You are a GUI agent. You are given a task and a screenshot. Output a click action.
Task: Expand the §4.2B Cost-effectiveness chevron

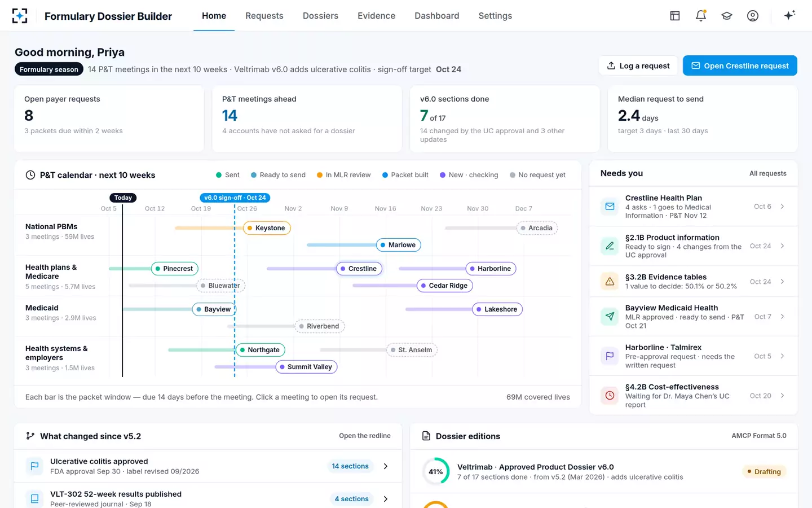782,396
